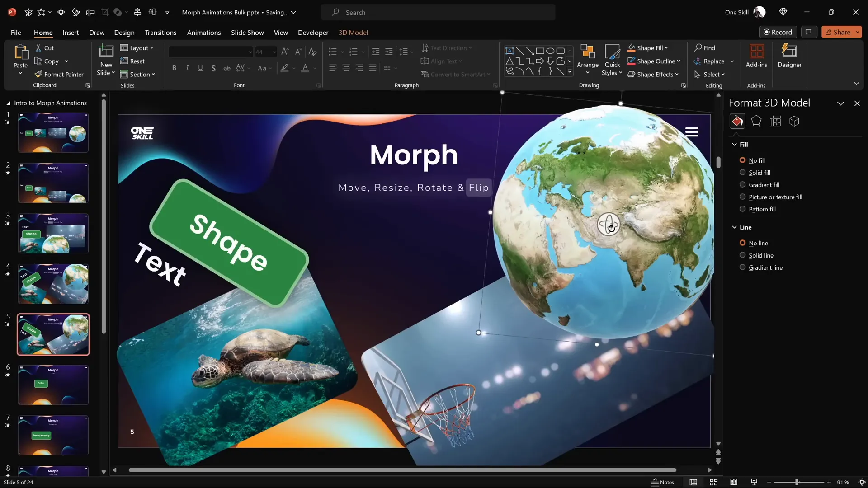Screen dimensions: 868x488
Task: Open the File menu
Action: pos(16,33)
